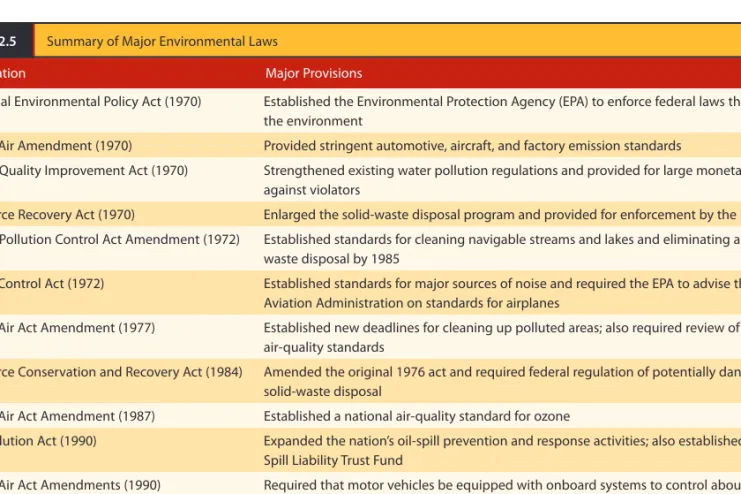Click 'against violators' line
Viewport: 741px width, 494px height.
[312, 190]
